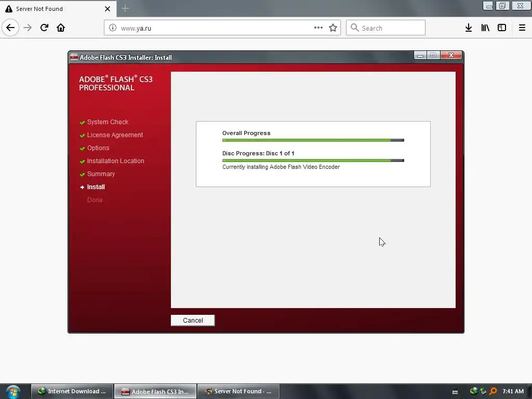Click the dimmed Done step
Screen dimensions: 532x399
tap(95, 200)
